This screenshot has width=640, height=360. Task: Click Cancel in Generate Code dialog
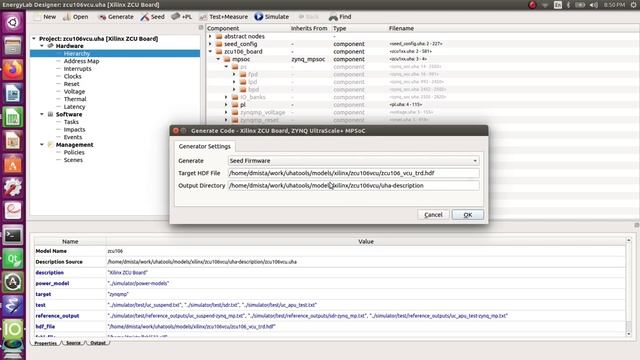click(x=433, y=215)
